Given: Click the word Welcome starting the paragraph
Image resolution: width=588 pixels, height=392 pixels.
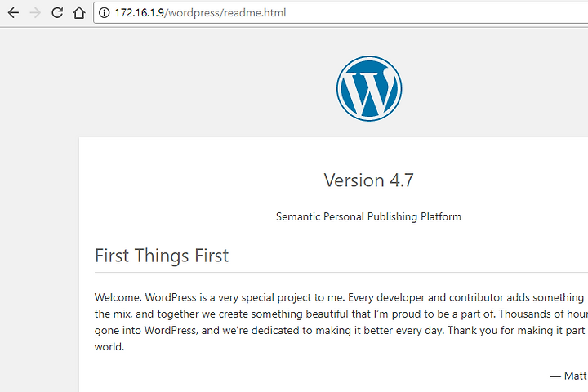Looking at the screenshot, I should [x=118, y=297].
